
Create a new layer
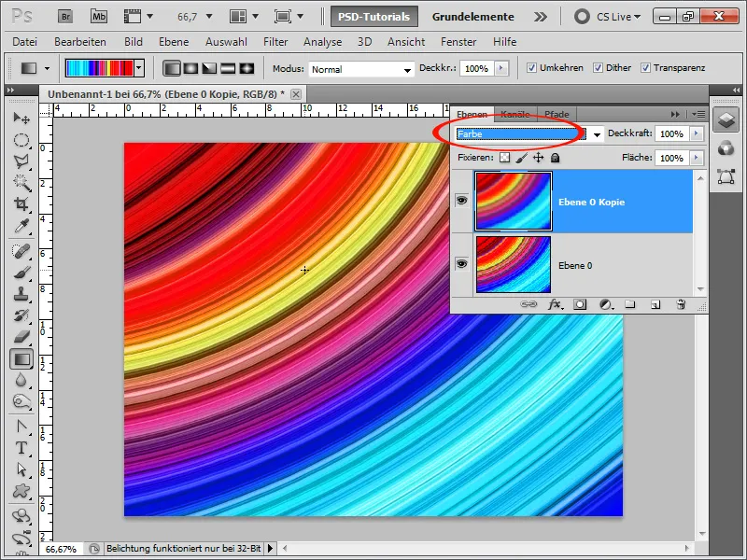tap(655, 304)
